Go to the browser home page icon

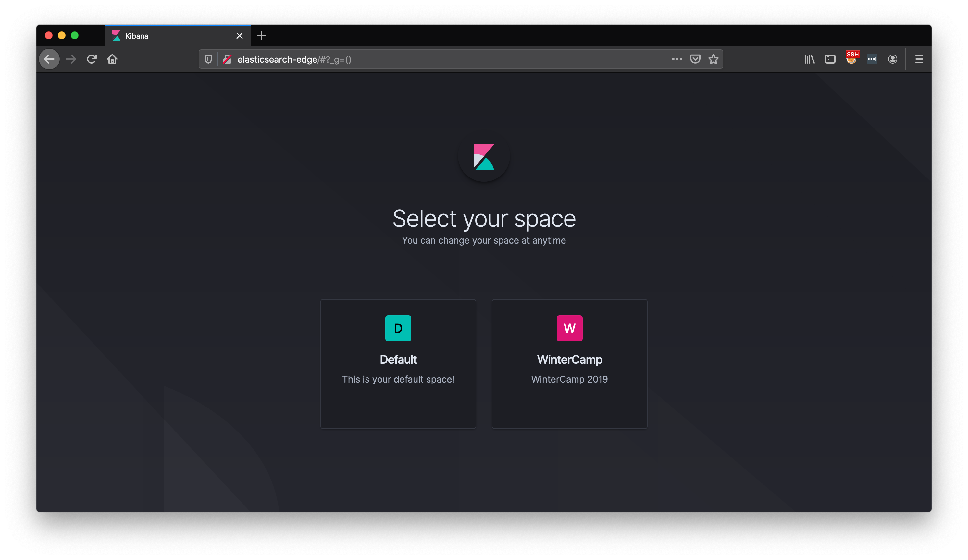(x=112, y=59)
